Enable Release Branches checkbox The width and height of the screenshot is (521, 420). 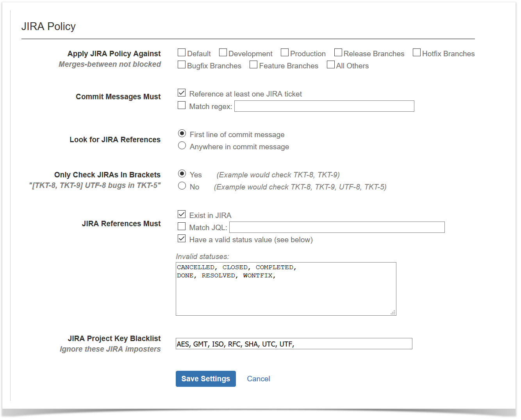click(338, 53)
